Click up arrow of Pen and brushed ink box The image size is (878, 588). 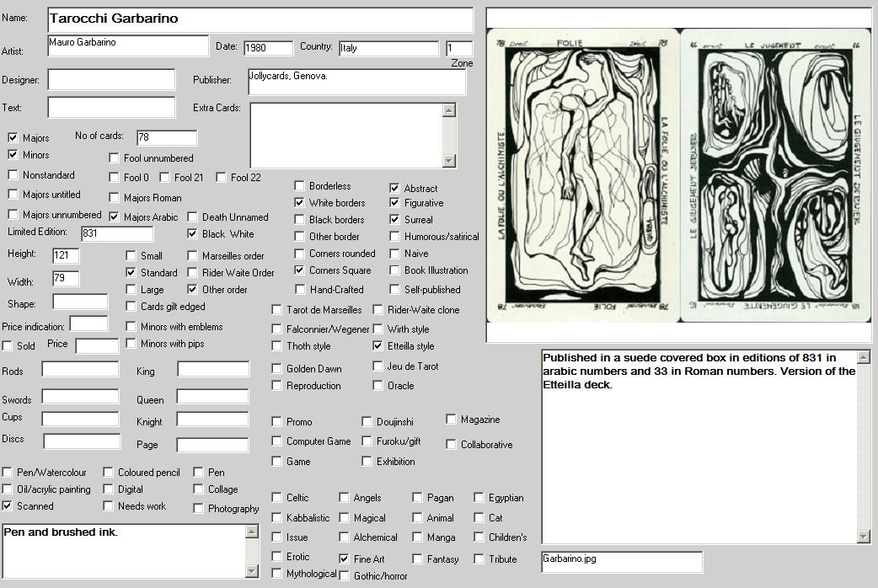[x=251, y=532]
